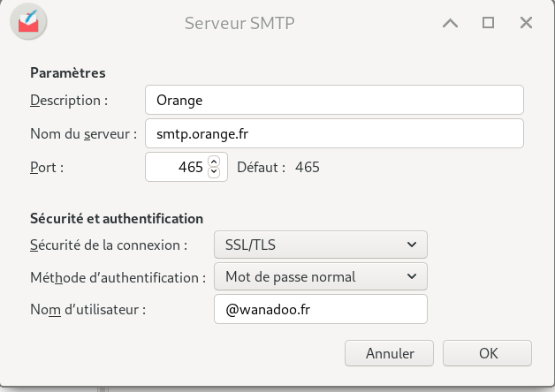Click the username field with @wanadoo.fr
The height and width of the screenshot is (392, 555).
[x=320, y=309]
